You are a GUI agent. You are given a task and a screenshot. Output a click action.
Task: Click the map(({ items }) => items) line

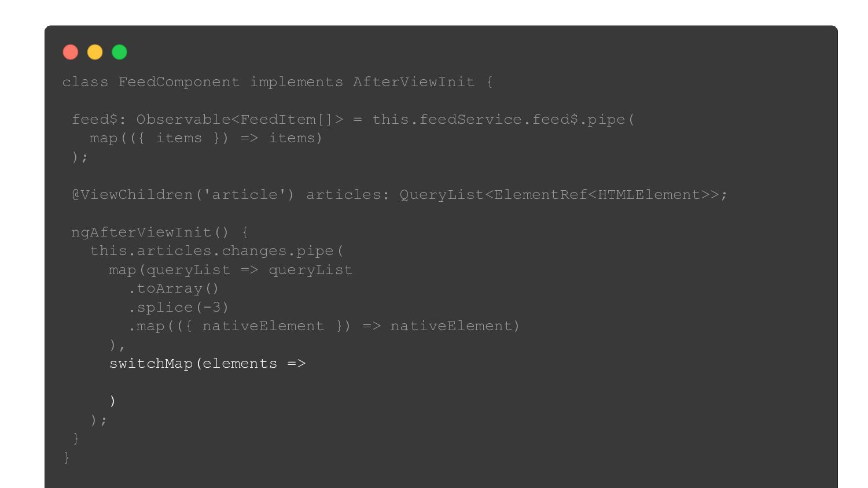tap(206, 138)
